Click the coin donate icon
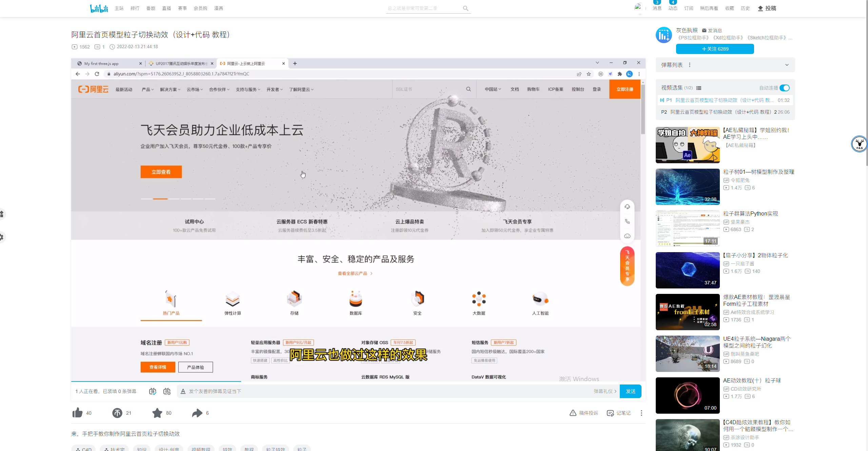This screenshot has height=451, width=868. [x=117, y=413]
